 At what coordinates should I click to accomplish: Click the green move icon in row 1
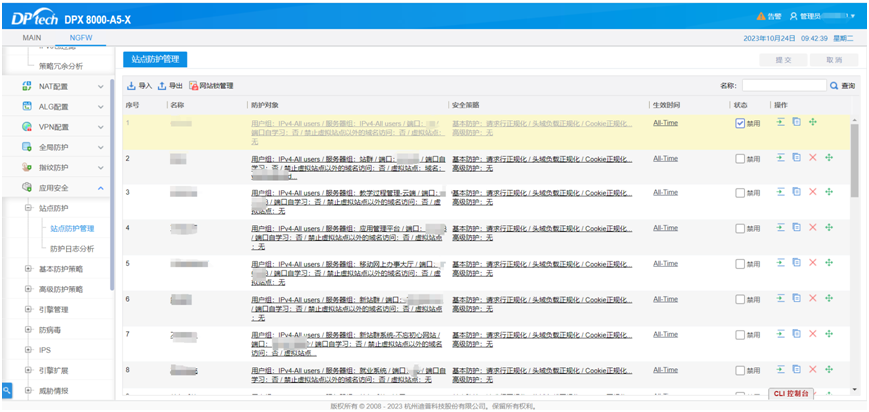pos(813,122)
